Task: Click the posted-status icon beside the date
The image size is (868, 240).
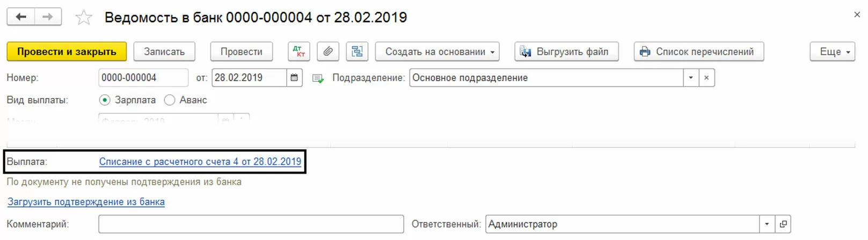Action: click(x=318, y=78)
